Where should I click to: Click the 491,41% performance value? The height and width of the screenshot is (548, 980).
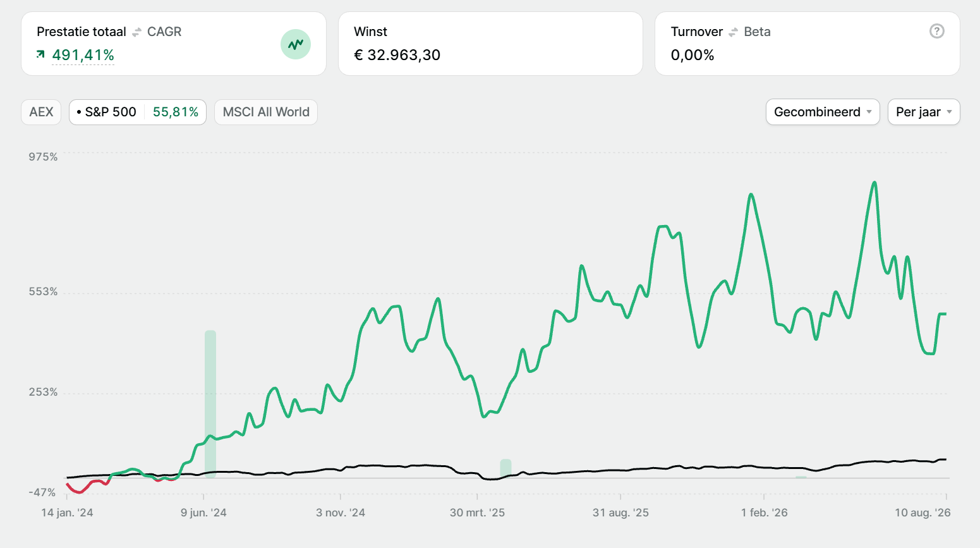[x=83, y=55]
